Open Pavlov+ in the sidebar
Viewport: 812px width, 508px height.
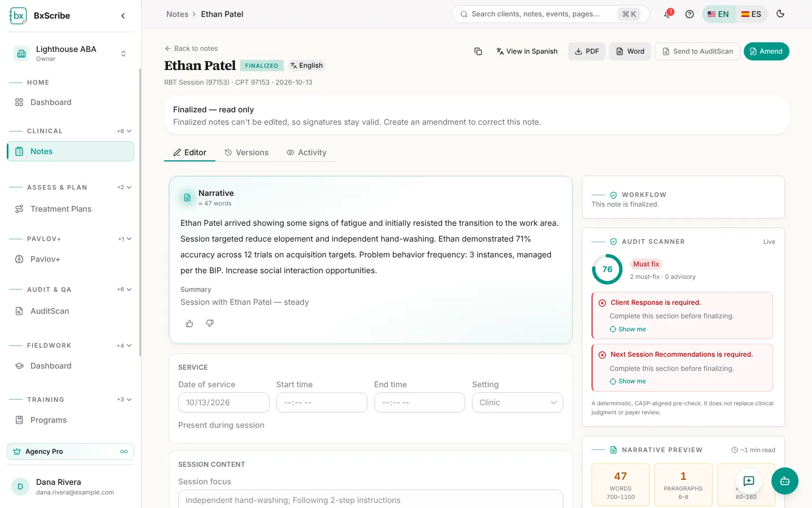pos(70,259)
